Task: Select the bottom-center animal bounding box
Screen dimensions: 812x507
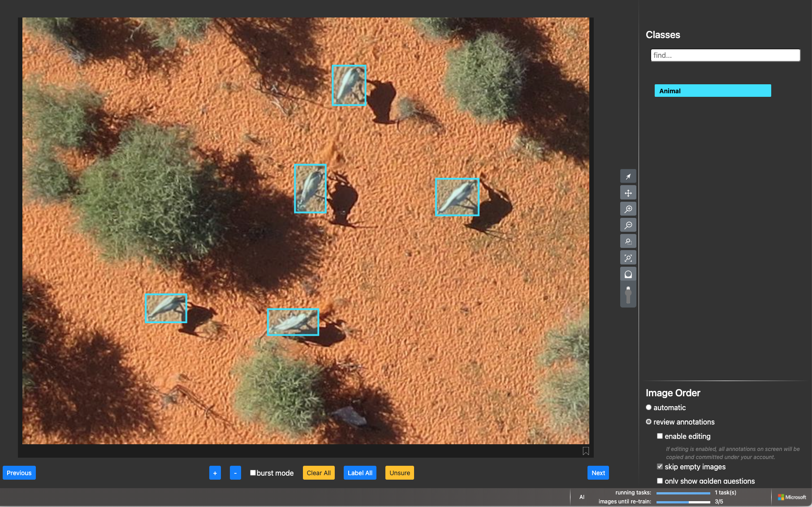Action: coord(293,322)
